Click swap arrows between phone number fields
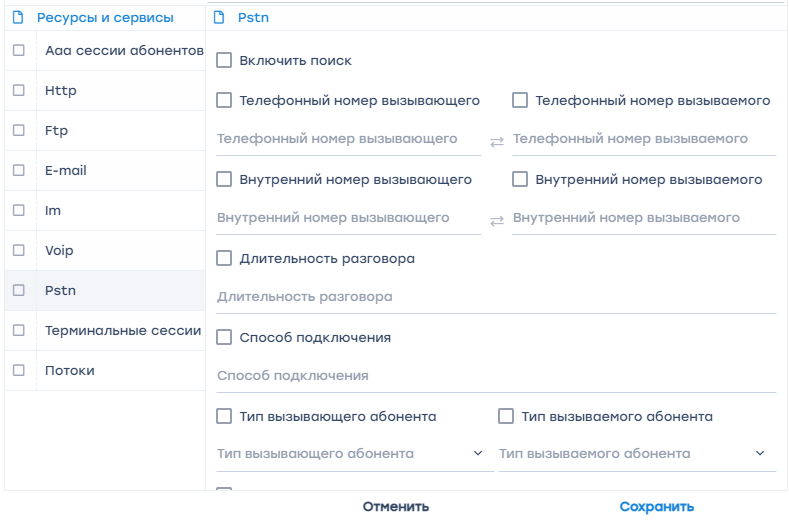 [x=497, y=142]
